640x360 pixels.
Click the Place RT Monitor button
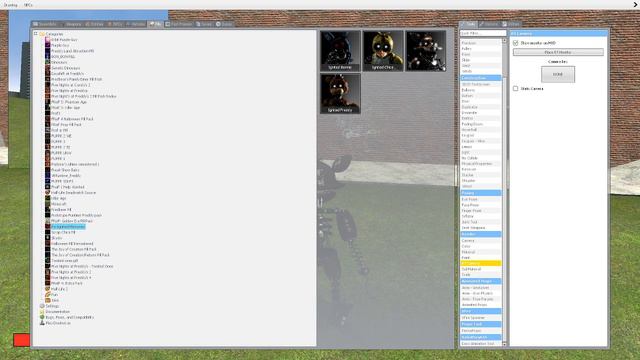[x=558, y=52]
